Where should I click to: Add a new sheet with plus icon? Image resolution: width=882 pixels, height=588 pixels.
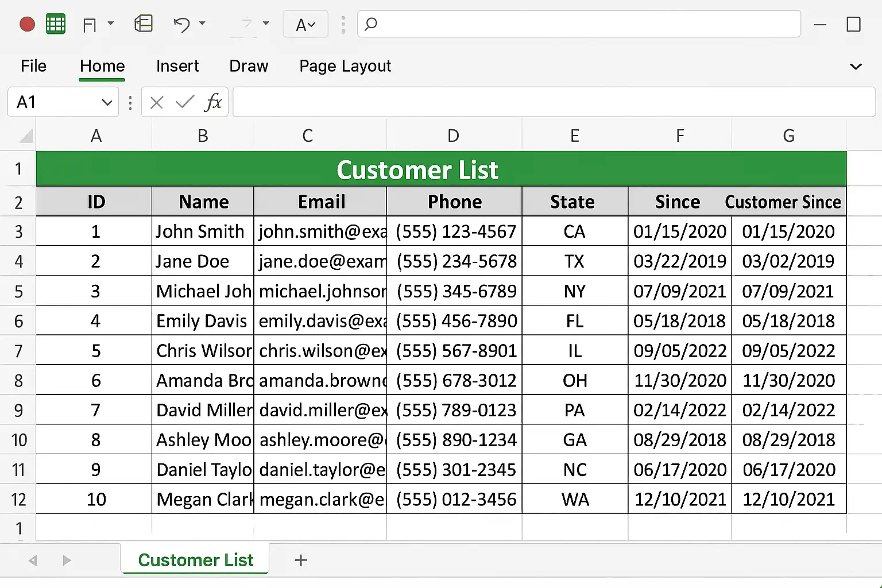tap(301, 560)
